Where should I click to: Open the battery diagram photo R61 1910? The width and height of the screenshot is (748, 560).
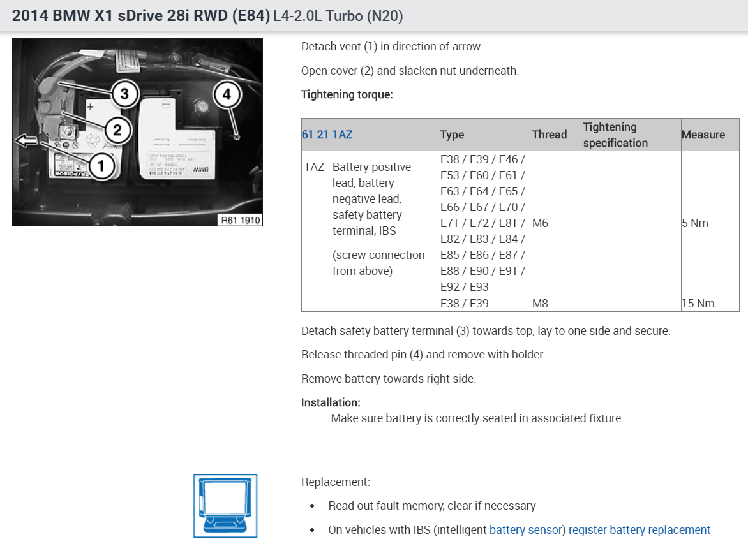[x=137, y=132]
